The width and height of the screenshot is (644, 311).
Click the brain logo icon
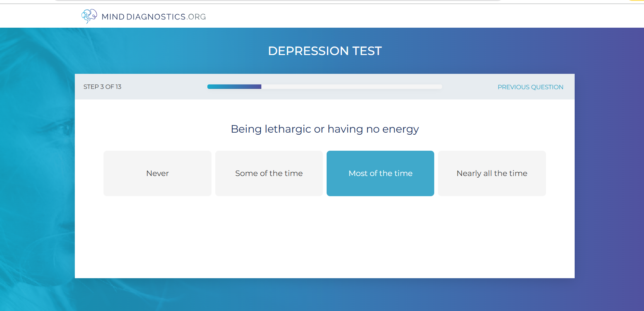(89, 16)
